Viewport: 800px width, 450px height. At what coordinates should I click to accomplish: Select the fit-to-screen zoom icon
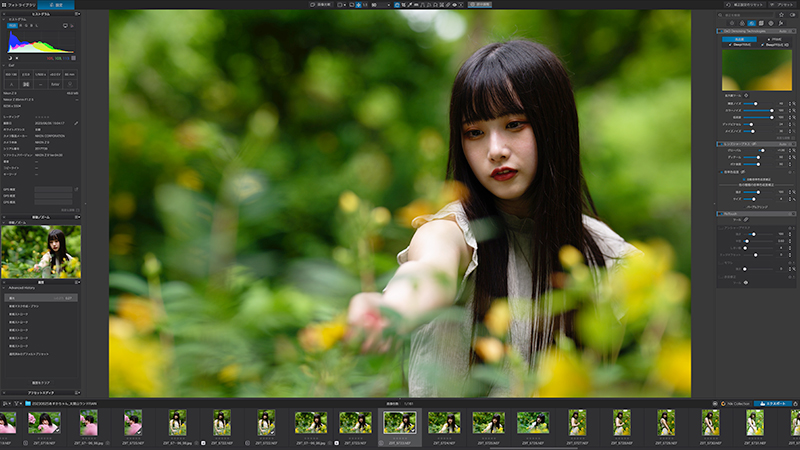(358, 5)
